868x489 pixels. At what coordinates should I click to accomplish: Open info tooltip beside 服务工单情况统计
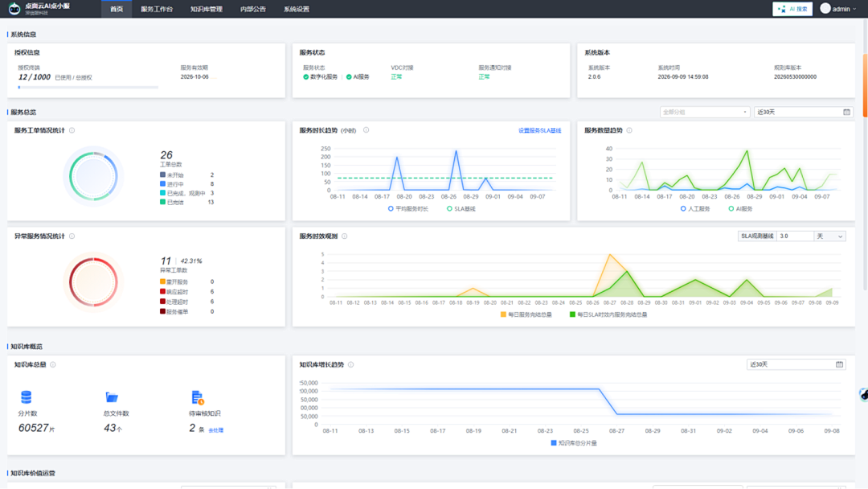(x=72, y=131)
